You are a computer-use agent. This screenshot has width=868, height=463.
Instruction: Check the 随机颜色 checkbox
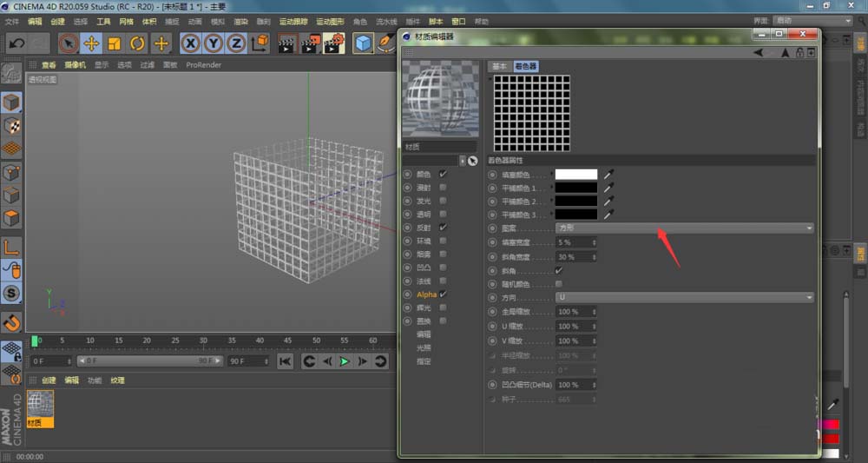558,284
